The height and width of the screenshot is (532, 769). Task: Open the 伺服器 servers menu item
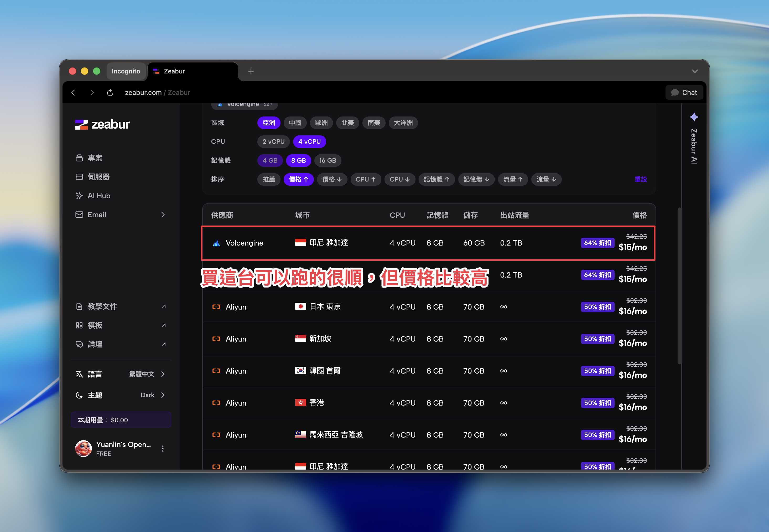coord(98,177)
